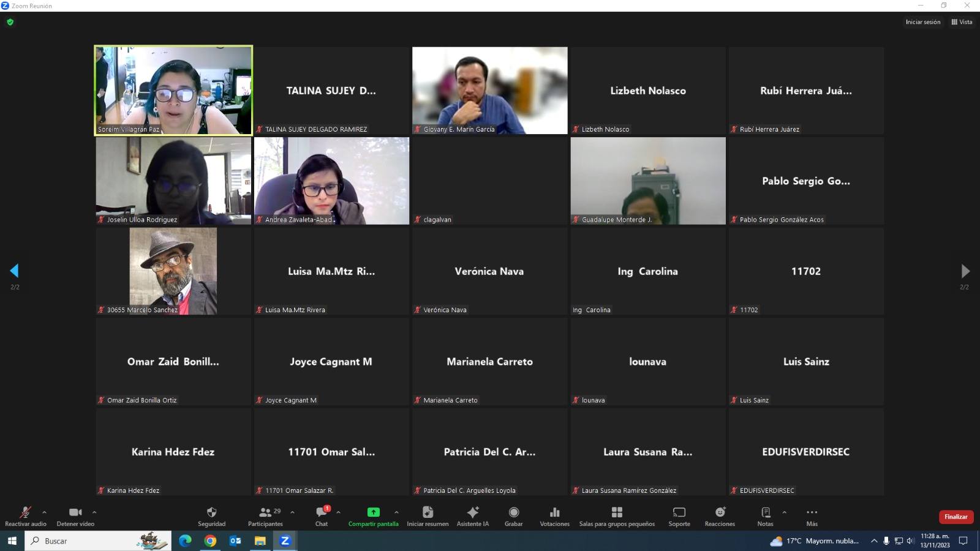Open Asistente IA sparkle icon
Image resolution: width=980 pixels, height=551 pixels.
pyautogui.click(x=473, y=513)
